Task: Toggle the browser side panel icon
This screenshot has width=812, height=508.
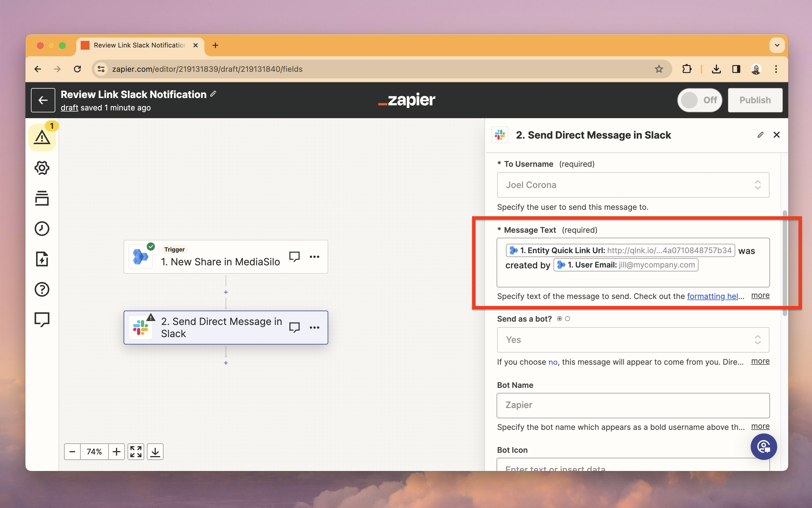Action: click(x=736, y=69)
